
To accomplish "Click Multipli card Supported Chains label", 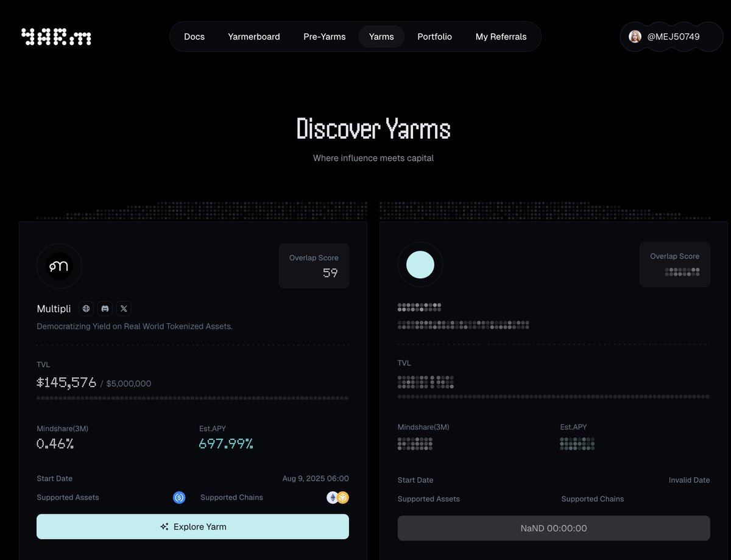I will pyautogui.click(x=231, y=497).
